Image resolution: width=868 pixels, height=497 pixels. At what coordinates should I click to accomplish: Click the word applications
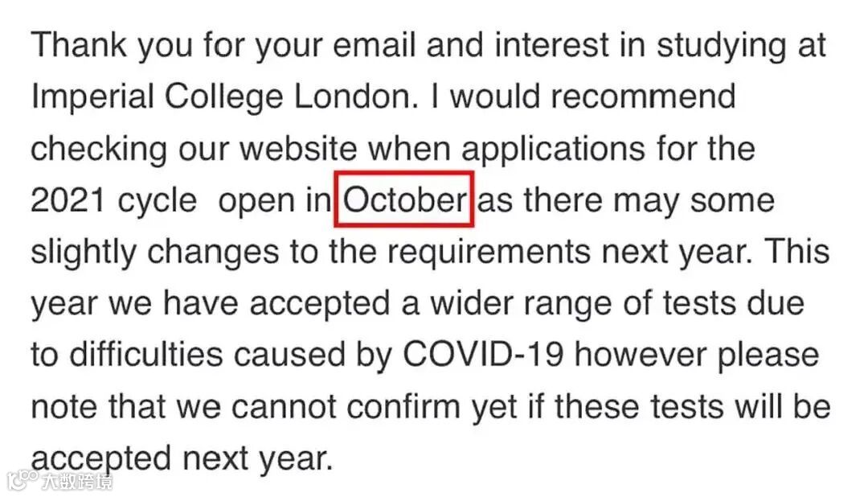553,150
